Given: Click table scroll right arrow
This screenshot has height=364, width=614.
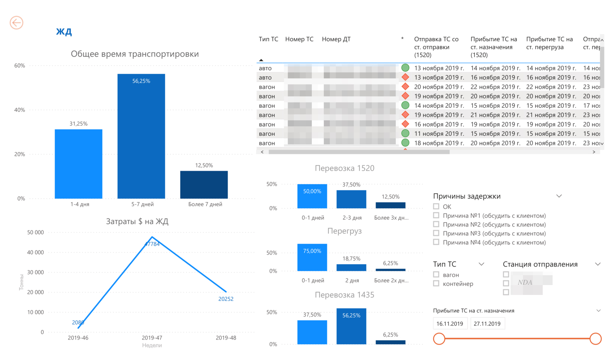Looking at the screenshot, I should click(x=594, y=152).
